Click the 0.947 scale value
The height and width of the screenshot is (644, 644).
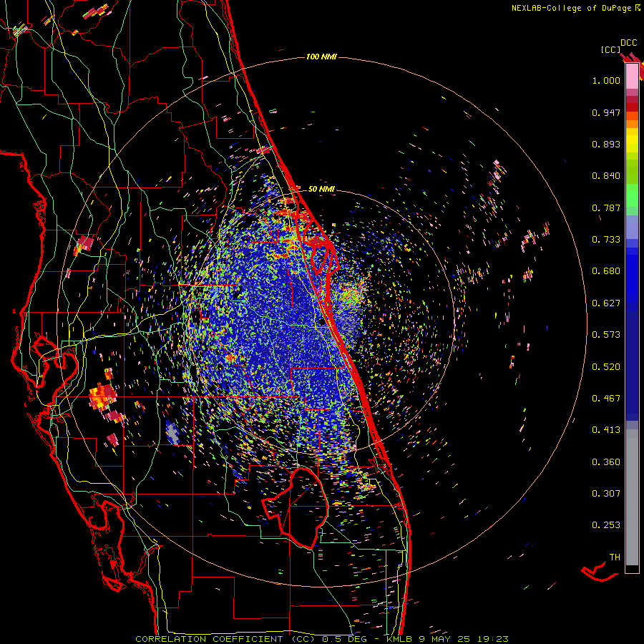(606, 112)
